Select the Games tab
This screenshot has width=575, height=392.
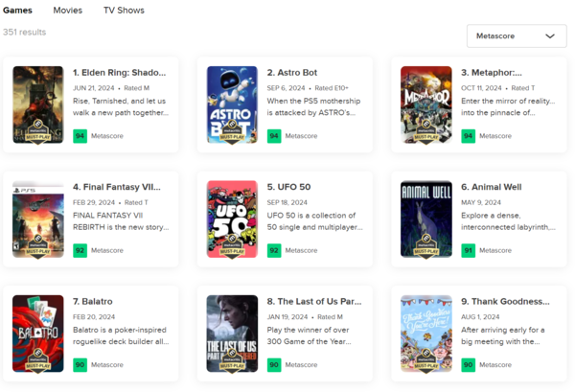click(x=17, y=11)
